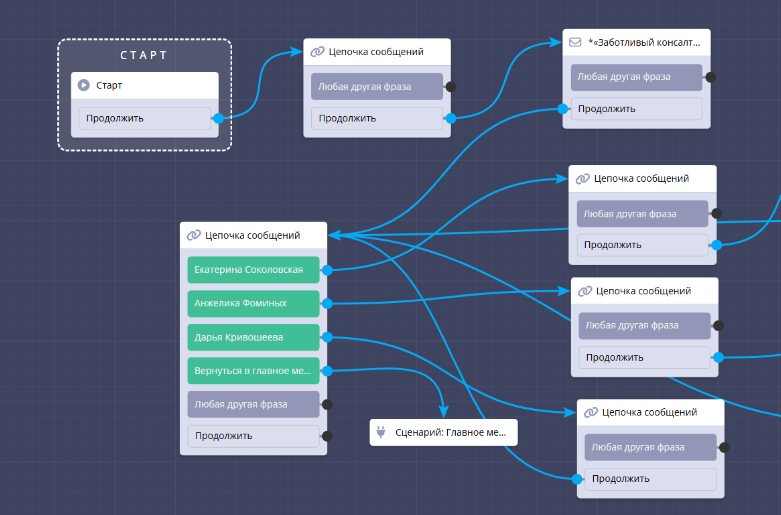781x515 pixels.
Task: Click the blue connector dot of Старт's Продолжить
Action: coord(218,118)
